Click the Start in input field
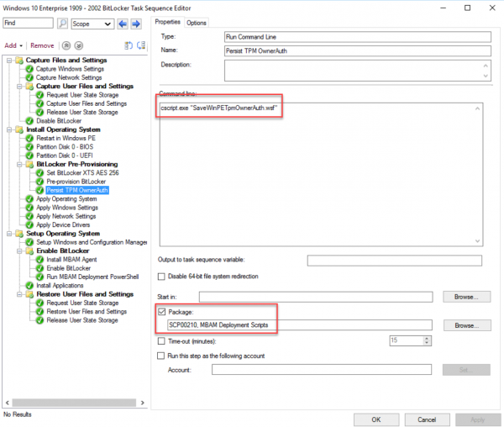504x427 pixels. [316, 297]
